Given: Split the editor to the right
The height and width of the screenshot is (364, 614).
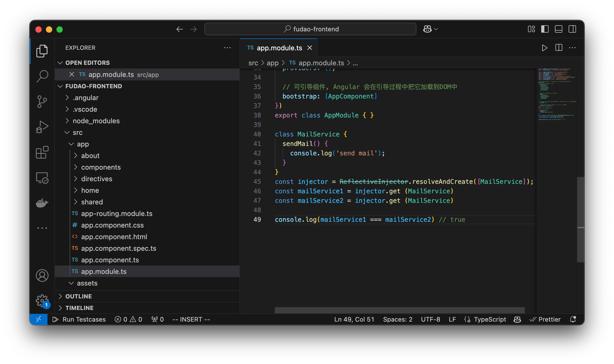Looking at the screenshot, I should click(x=559, y=48).
